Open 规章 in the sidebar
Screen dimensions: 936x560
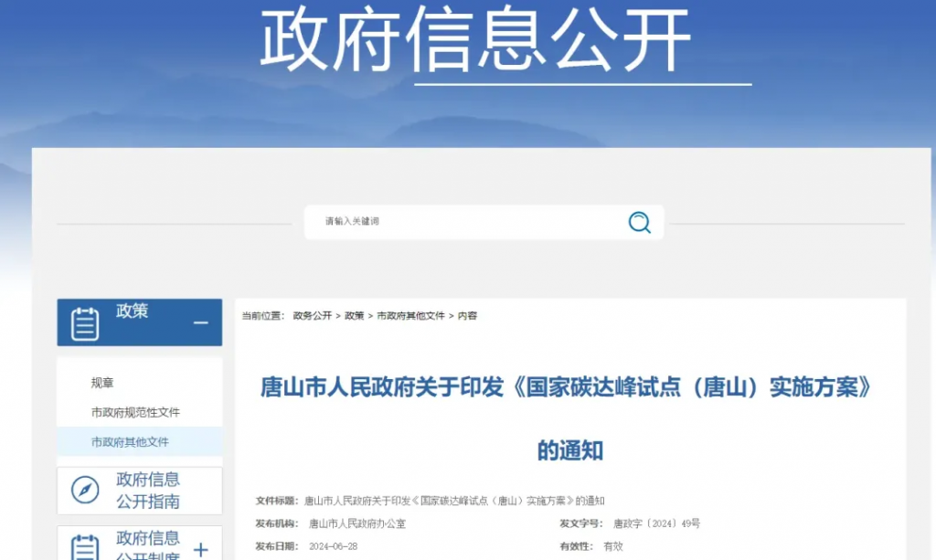102,384
